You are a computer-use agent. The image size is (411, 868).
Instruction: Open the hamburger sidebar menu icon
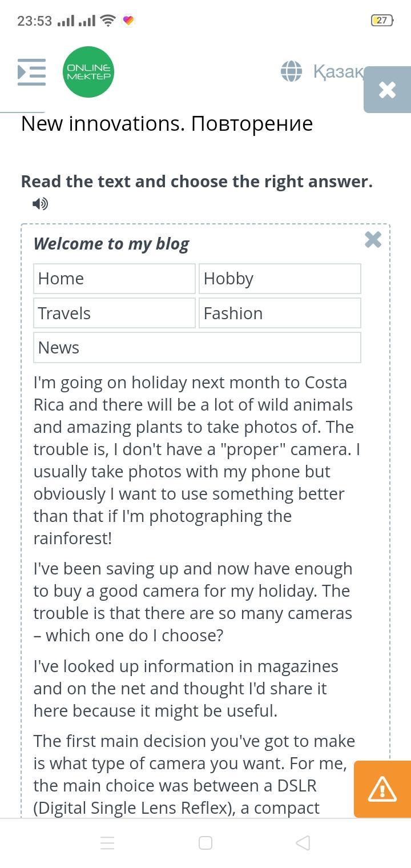point(31,72)
